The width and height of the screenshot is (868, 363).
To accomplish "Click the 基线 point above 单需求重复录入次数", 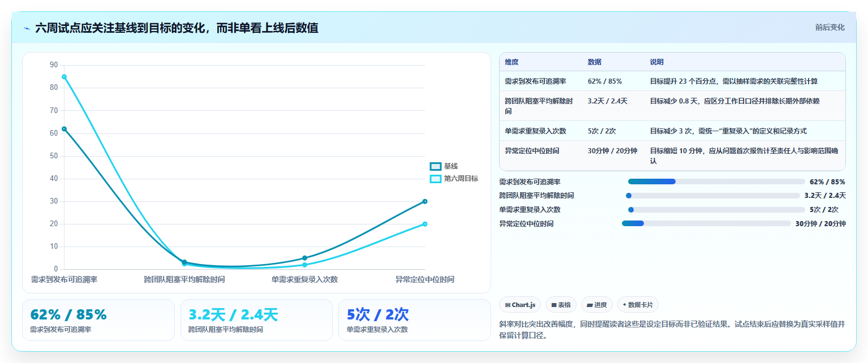I will pyautogui.click(x=304, y=258).
